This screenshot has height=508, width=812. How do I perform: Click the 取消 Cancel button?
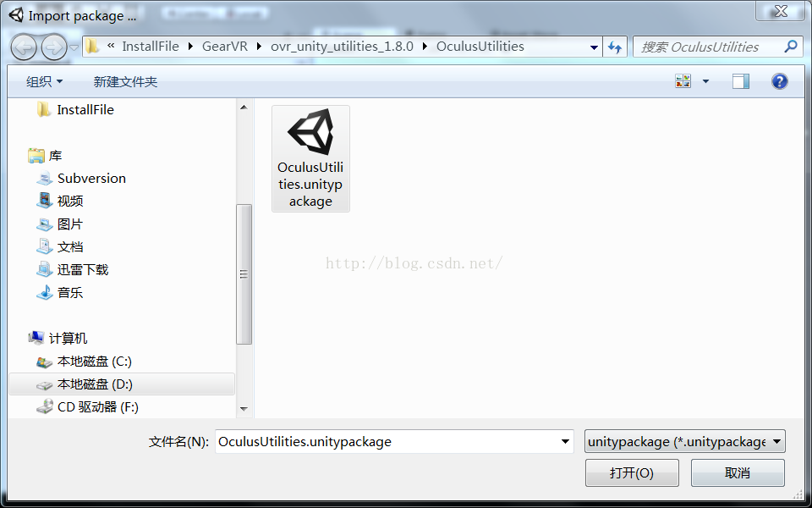(738, 472)
